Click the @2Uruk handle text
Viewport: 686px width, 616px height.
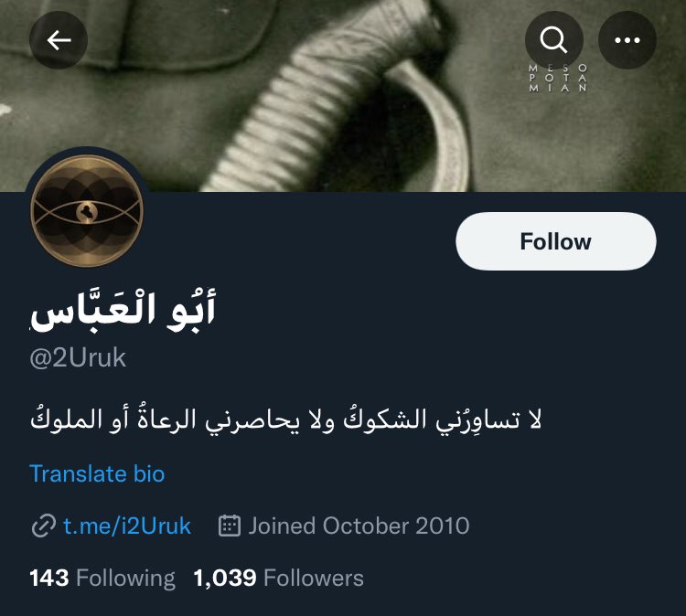pyautogui.click(x=78, y=358)
